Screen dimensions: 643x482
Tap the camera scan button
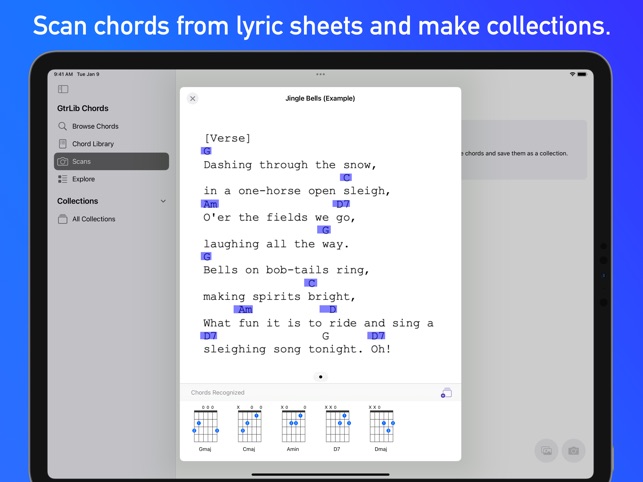[x=573, y=451]
